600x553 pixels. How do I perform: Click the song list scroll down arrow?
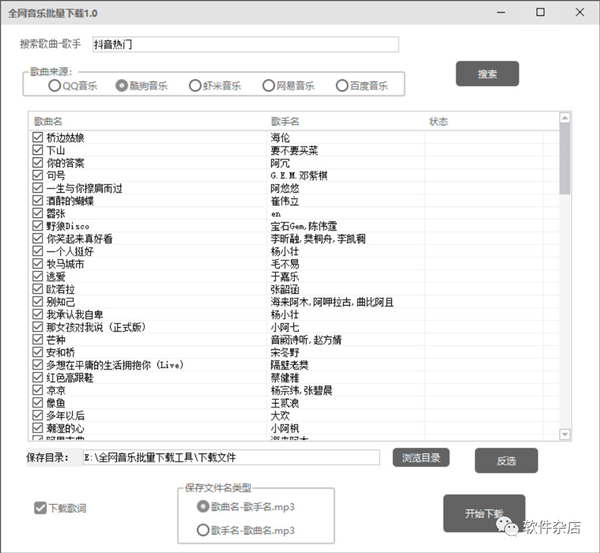pos(565,434)
